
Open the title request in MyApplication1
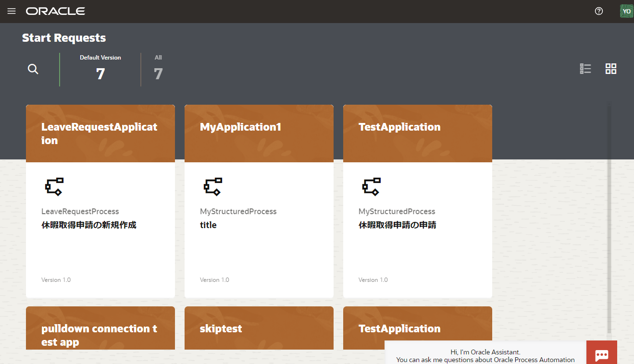pos(208,225)
